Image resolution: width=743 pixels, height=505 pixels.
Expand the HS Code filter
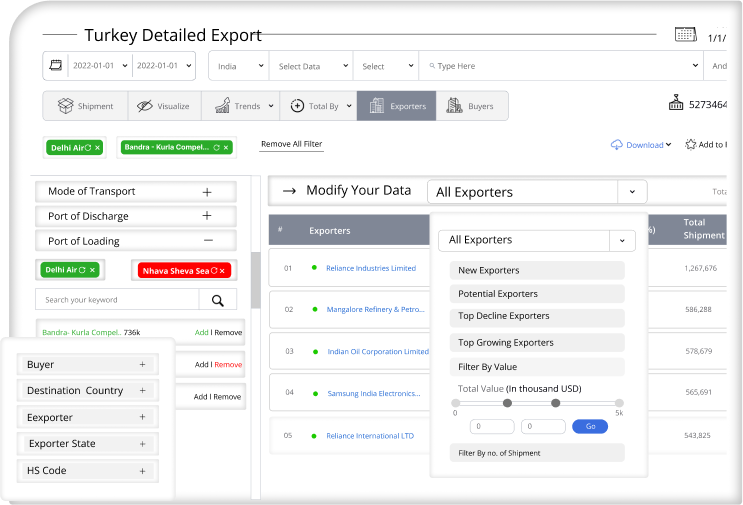pyautogui.click(x=143, y=471)
